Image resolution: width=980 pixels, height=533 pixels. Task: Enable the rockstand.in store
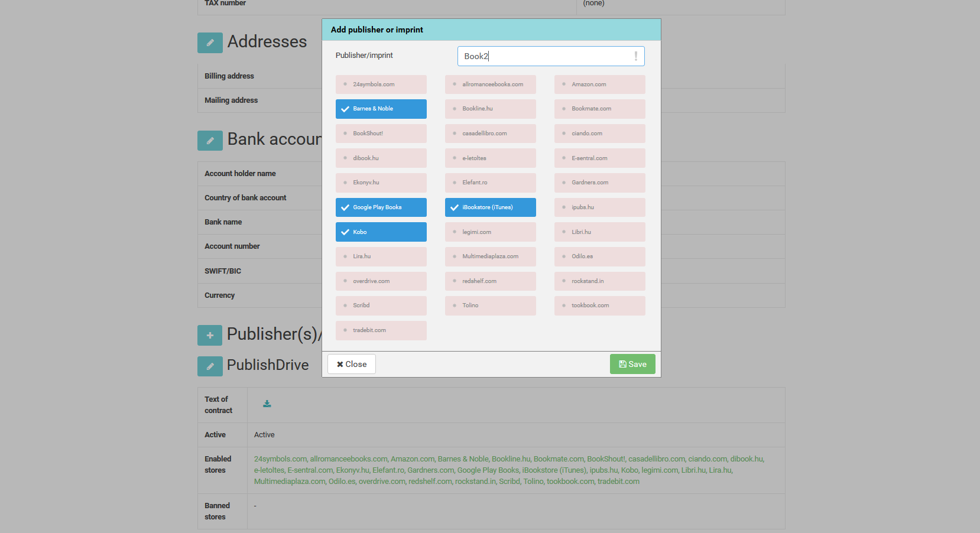coord(600,281)
